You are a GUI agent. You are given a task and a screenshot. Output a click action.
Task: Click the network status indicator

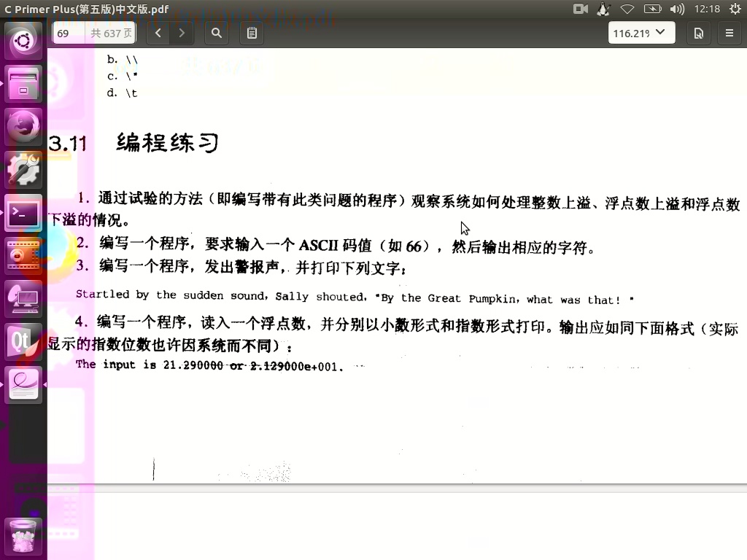(627, 9)
